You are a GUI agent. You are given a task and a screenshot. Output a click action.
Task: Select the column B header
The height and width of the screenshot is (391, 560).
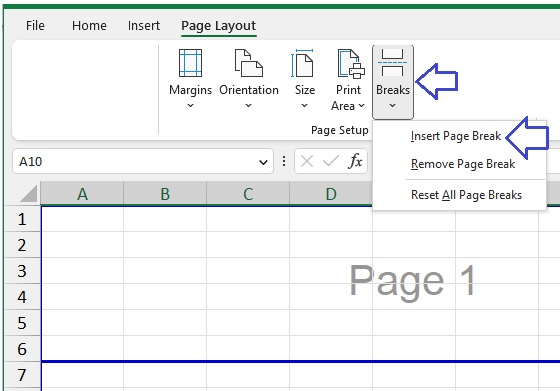click(x=165, y=194)
